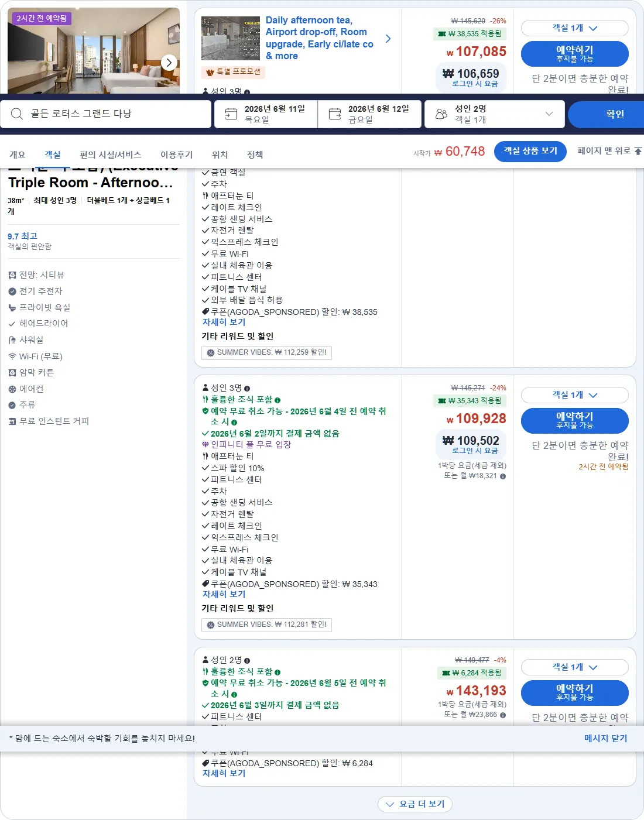Image resolution: width=644 pixels, height=820 pixels.
Task: Click the ₩106,659 로그인 시 요금 box
Action: [x=471, y=77]
